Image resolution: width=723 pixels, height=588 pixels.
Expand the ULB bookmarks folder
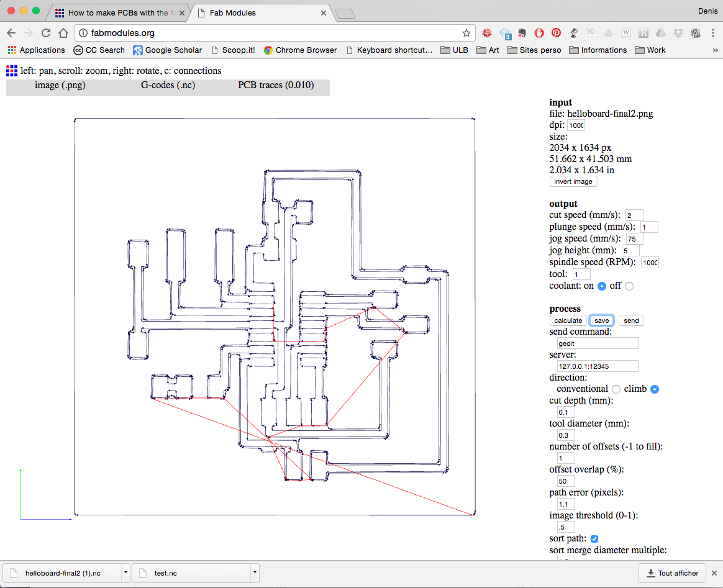pos(454,50)
